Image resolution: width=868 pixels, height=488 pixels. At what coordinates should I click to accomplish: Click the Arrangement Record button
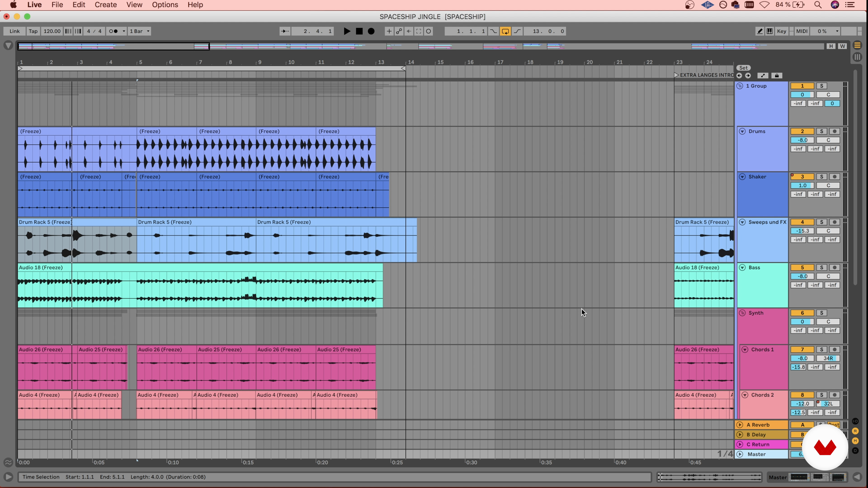point(371,31)
